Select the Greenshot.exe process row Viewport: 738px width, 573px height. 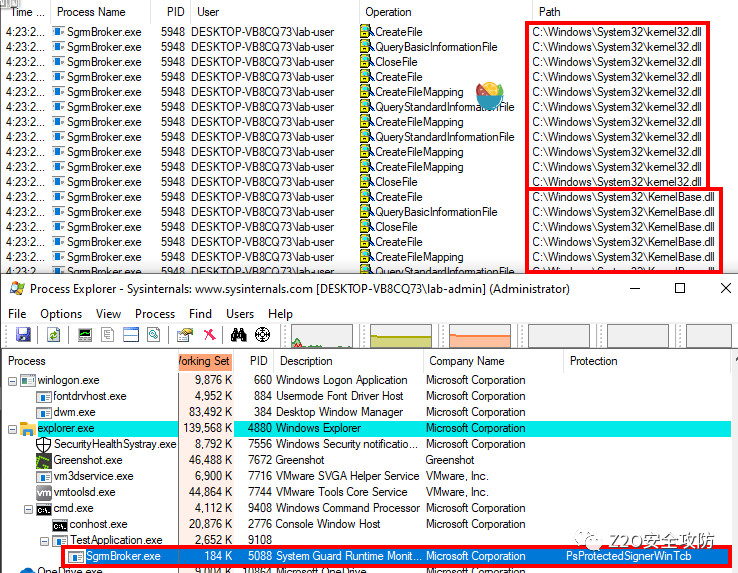click(x=367, y=460)
